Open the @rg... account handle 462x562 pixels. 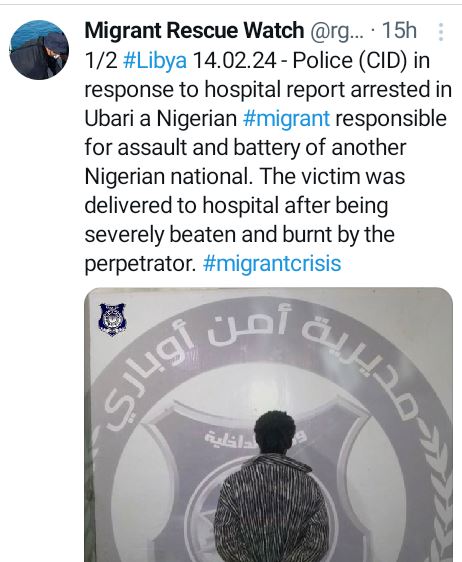click(x=336, y=31)
